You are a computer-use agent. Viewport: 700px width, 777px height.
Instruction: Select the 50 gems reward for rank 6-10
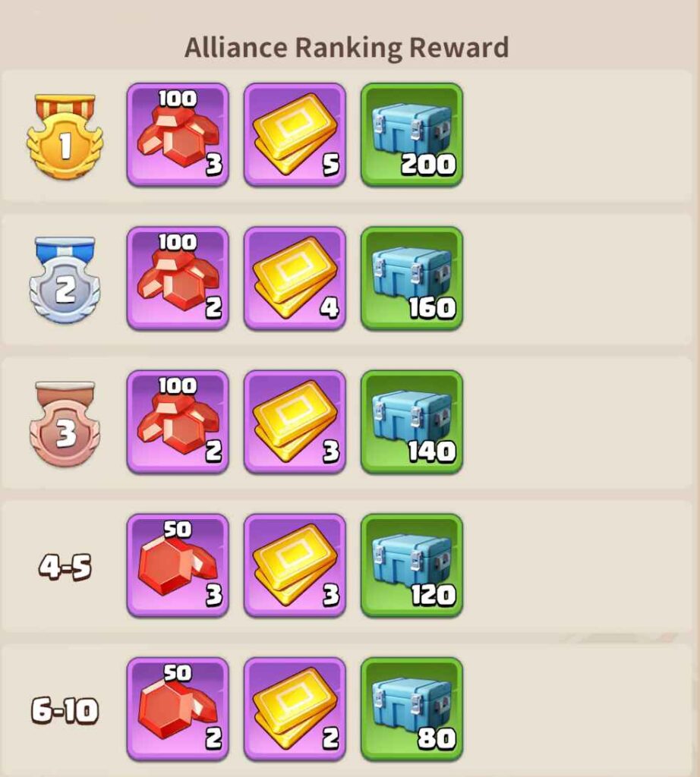click(178, 709)
